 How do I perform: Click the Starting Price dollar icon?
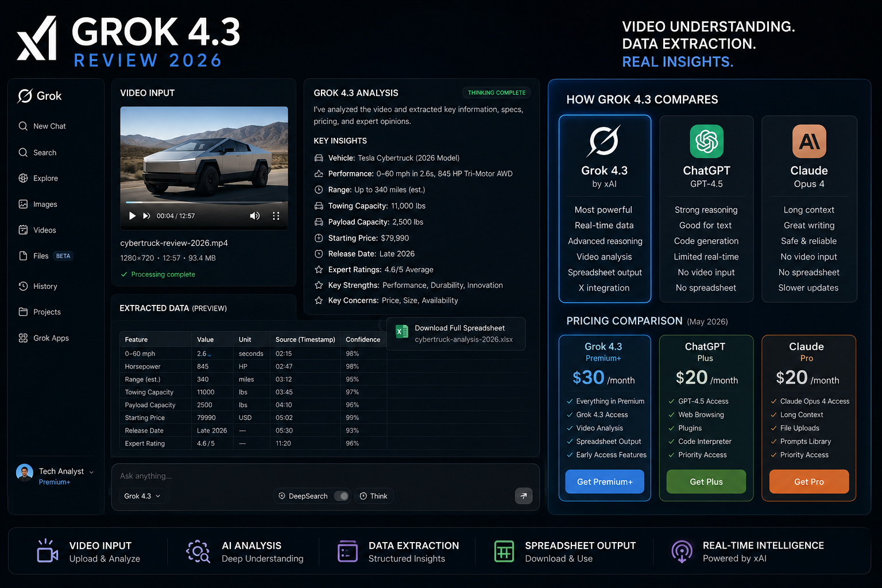(319, 238)
